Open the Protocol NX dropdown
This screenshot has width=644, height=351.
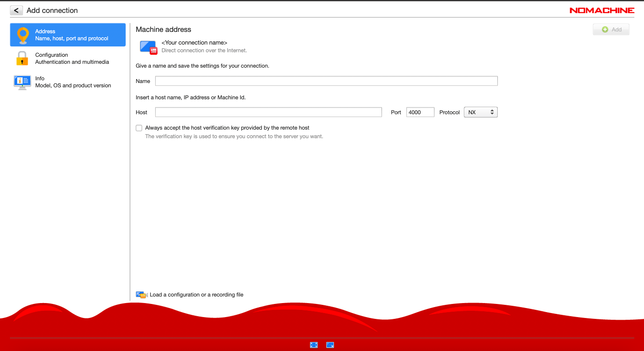[480, 112]
